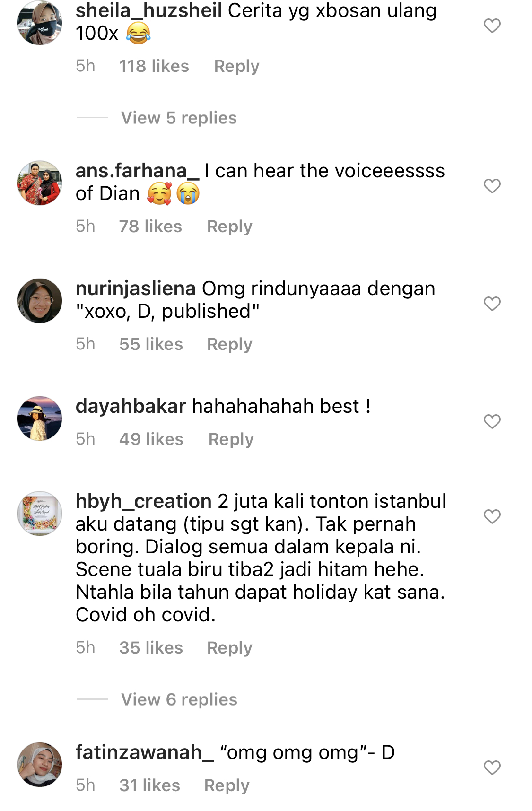Like hbyh_creation's comment with the heart
The image size is (532, 811).
tap(492, 516)
